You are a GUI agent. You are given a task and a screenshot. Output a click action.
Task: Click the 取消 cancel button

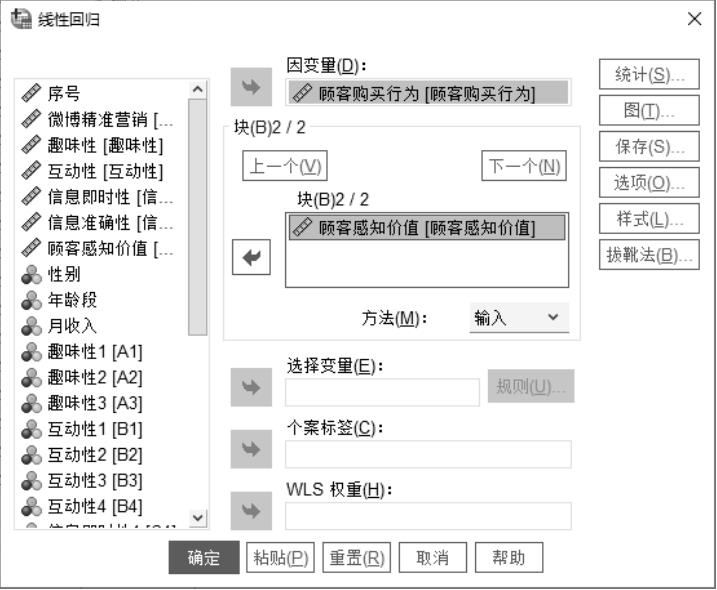coord(433,558)
